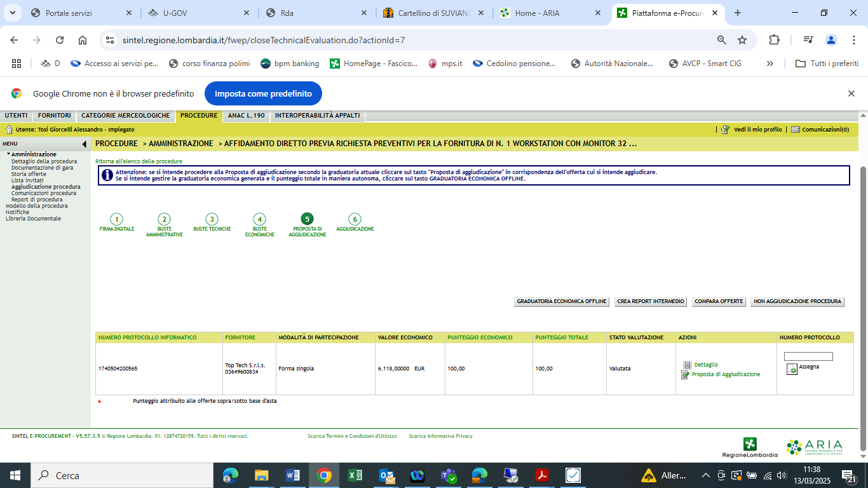The height and width of the screenshot is (488, 868).
Task: Click the Windows Cerca search box
Action: pos(121,475)
